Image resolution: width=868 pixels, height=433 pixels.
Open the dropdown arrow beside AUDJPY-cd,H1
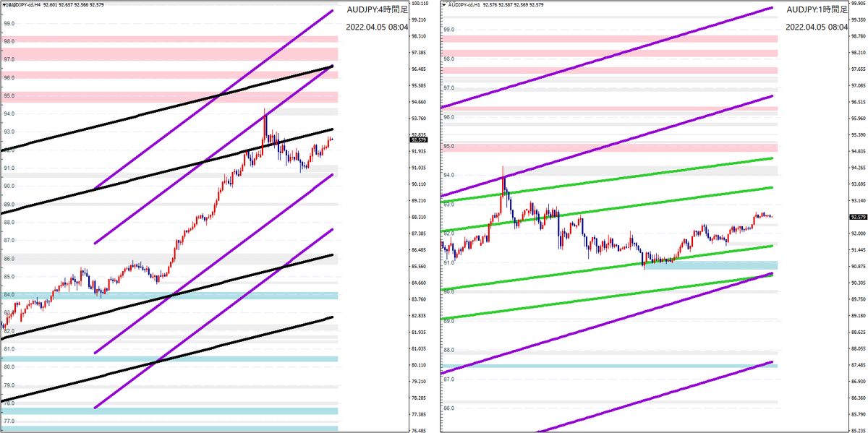point(444,5)
